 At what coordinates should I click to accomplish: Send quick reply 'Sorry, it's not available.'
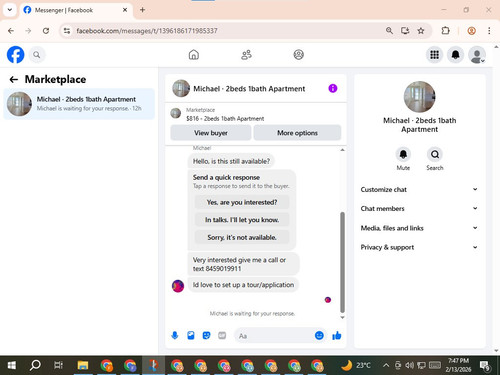pyautogui.click(x=242, y=237)
